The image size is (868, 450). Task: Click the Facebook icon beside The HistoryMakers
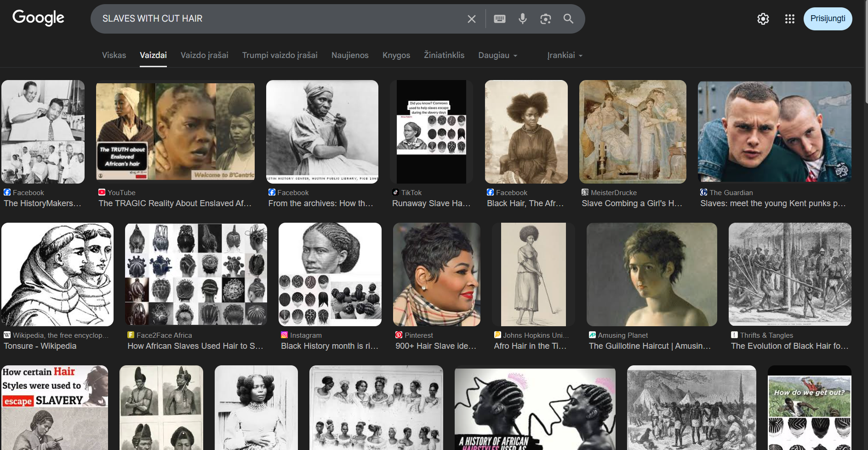click(7, 192)
